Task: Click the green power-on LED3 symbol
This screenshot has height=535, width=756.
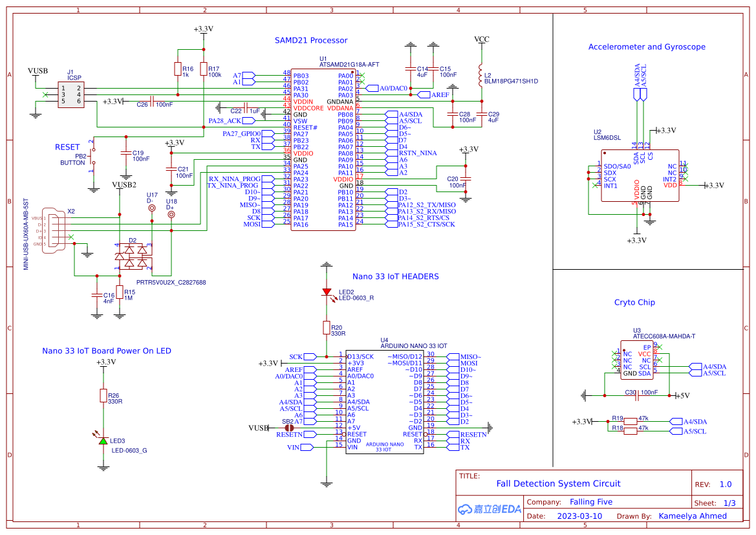Action: click(x=103, y=442)
